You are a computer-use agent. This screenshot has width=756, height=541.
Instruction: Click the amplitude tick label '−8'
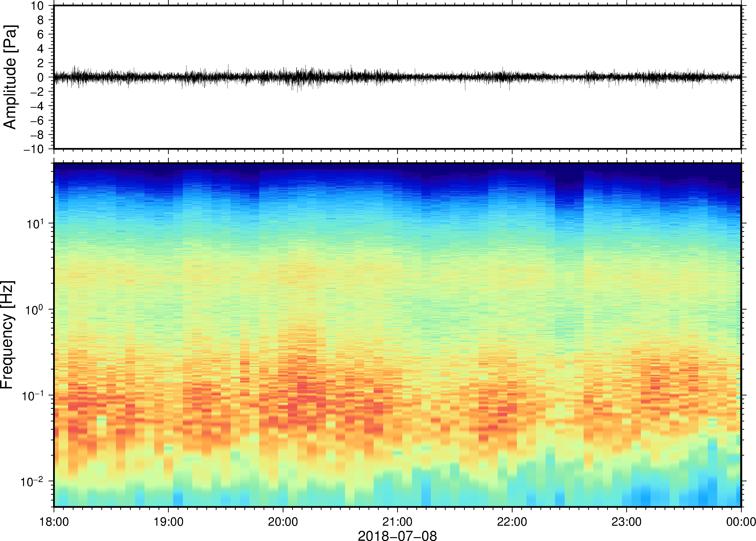point(37,135)
